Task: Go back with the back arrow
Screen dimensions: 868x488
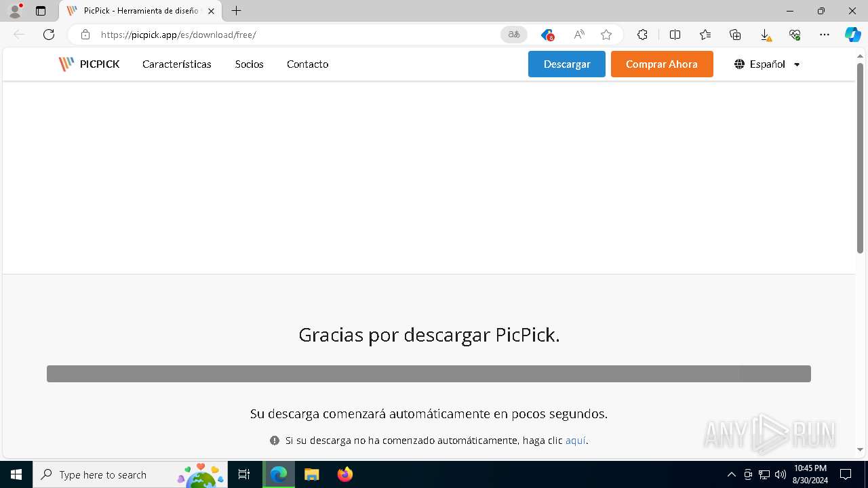Action: (x=19, y=35)
